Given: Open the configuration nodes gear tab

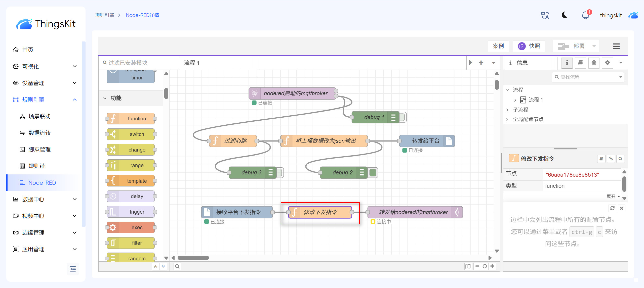Looking at the screenshot, I should [x=607, y=63].
